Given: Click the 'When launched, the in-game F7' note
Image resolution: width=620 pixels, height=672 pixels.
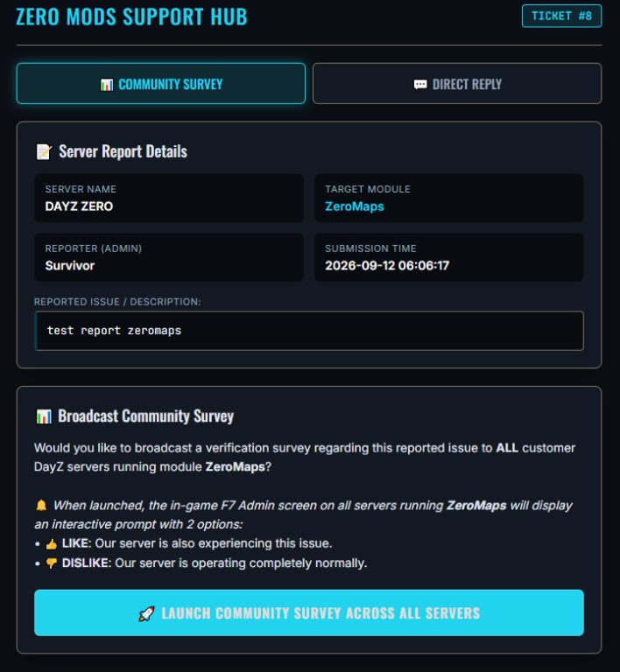Looking at the screenshot, I should 304,514.
